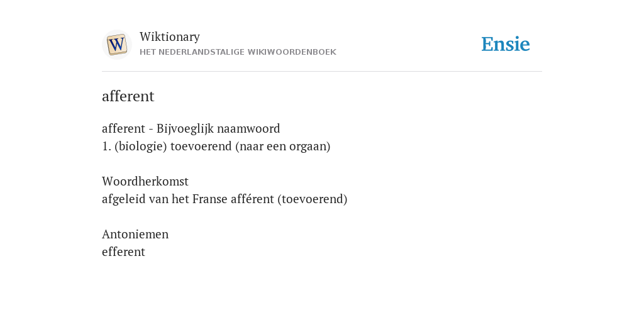The width and height of the screenshot is (644, 322).
Task: Click the word 'toevoerend' in the definition
Action: coord(201,146)
